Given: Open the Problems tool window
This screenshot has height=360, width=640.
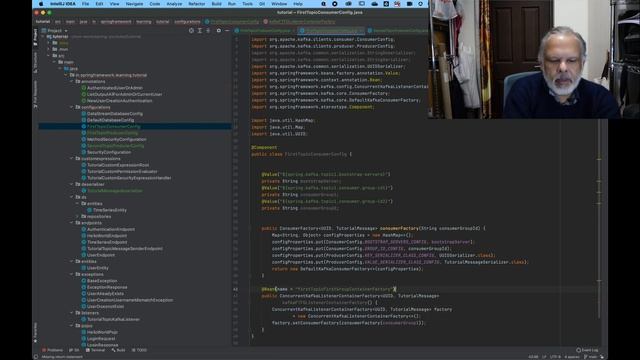Looking at the screenshot, I should click(53, 350).
